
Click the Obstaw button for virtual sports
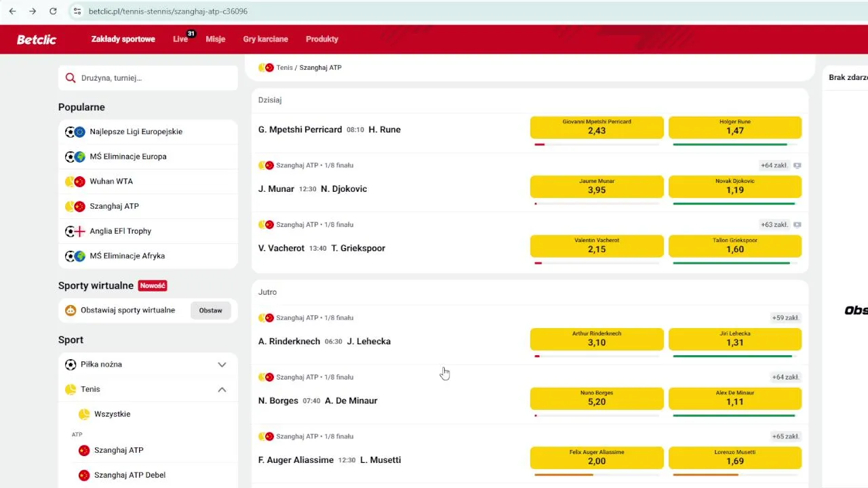click(x=211, y=310)
